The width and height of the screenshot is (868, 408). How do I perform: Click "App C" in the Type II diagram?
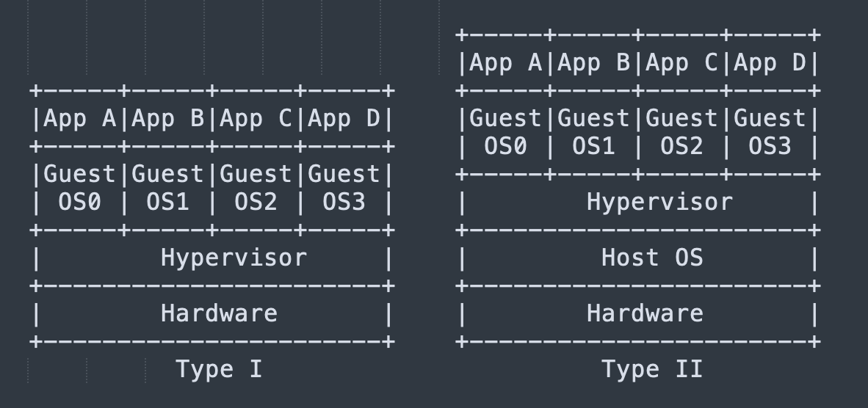point(681,63)
